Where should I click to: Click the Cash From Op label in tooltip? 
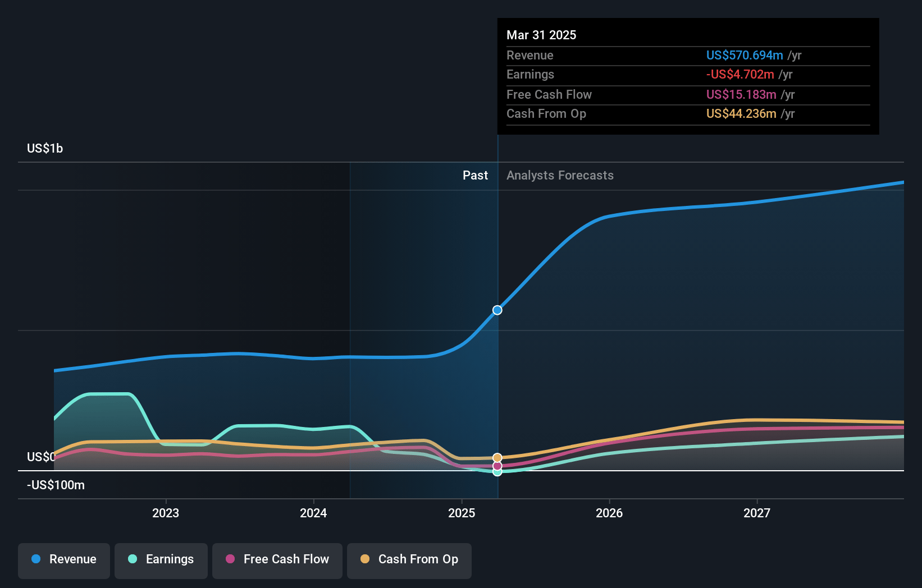point(546,113)
